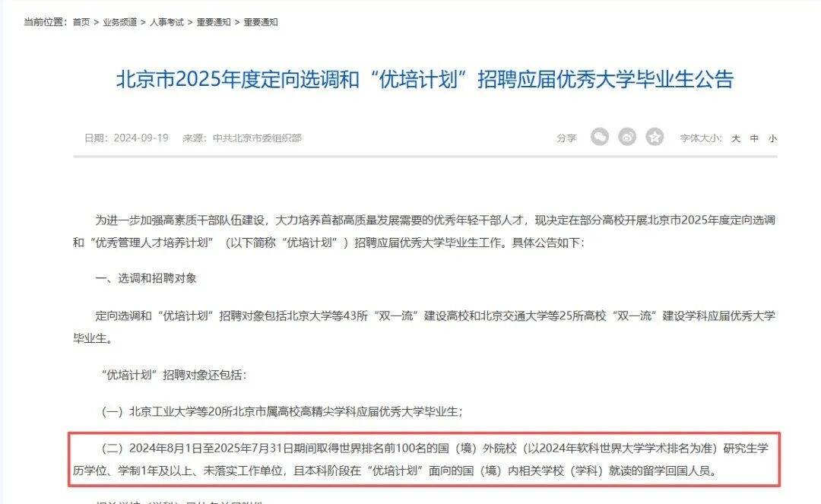Set font size to 小 (small)

coord(772,138)
